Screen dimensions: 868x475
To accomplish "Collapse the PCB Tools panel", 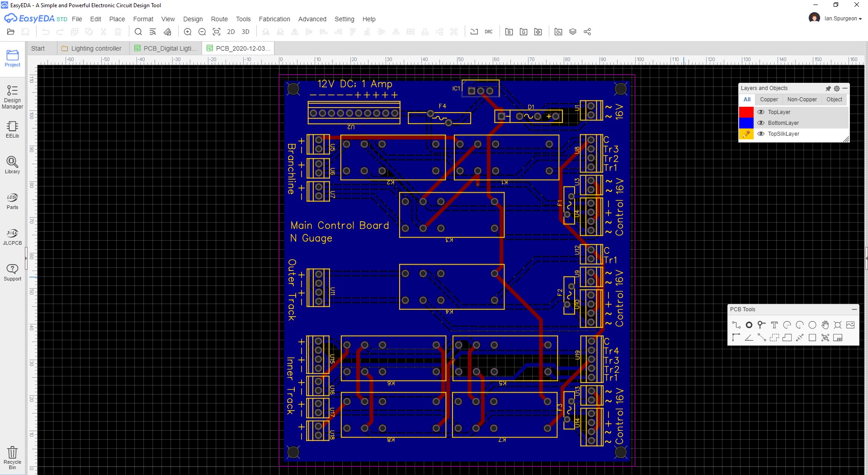I will point(854,309).
